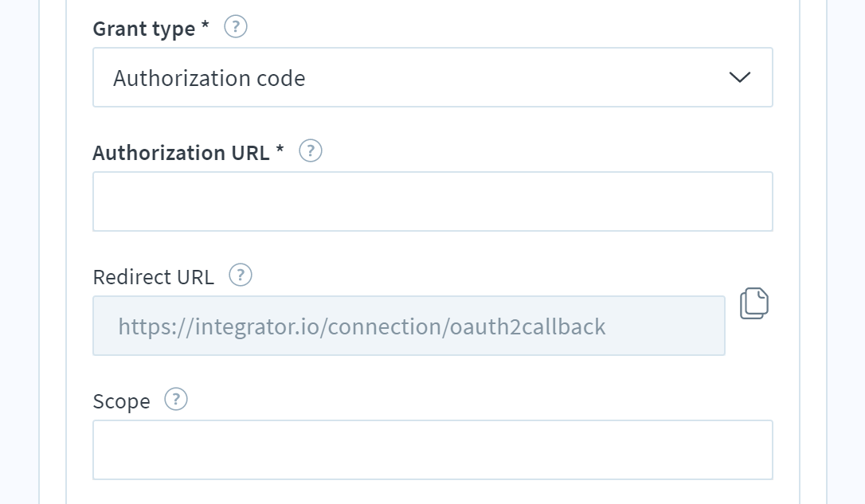
Task: Select the 'Authorization code' value text
Action: pyautogui.click(x=209, y=78)
